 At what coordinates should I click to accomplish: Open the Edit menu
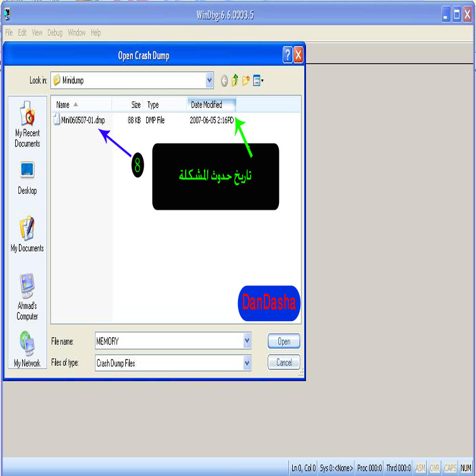click(22, 33)
